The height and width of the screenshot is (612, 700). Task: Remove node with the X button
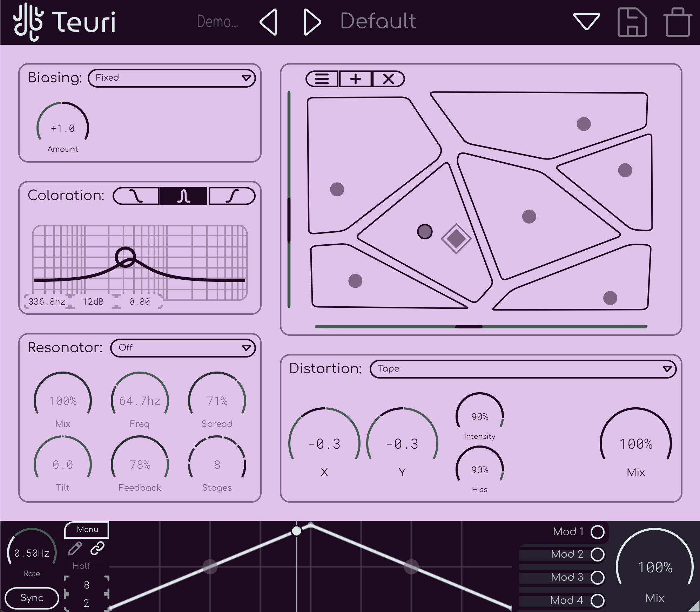pos(388,79)
